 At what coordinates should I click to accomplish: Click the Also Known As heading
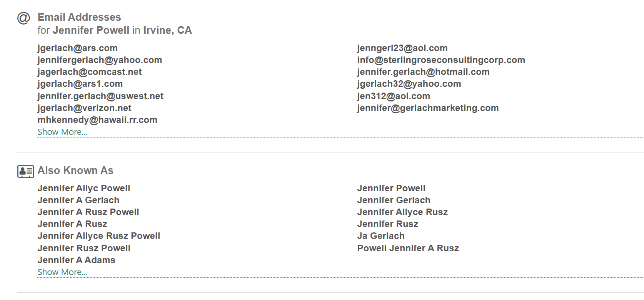click(75, 171)
